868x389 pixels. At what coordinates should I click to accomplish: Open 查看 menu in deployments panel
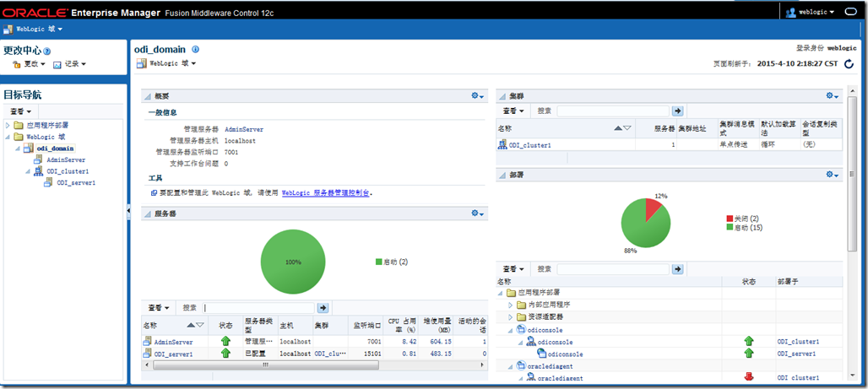513,269
